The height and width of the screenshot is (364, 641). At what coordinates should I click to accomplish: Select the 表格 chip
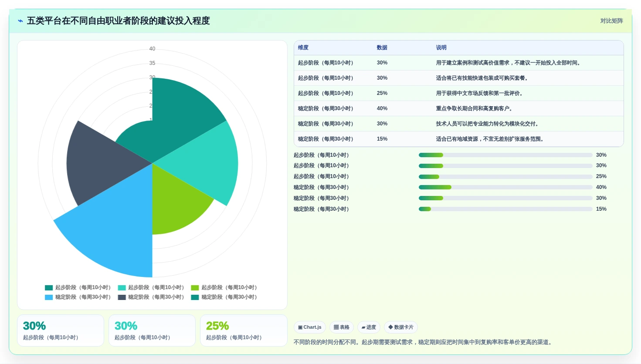(342, 327)
